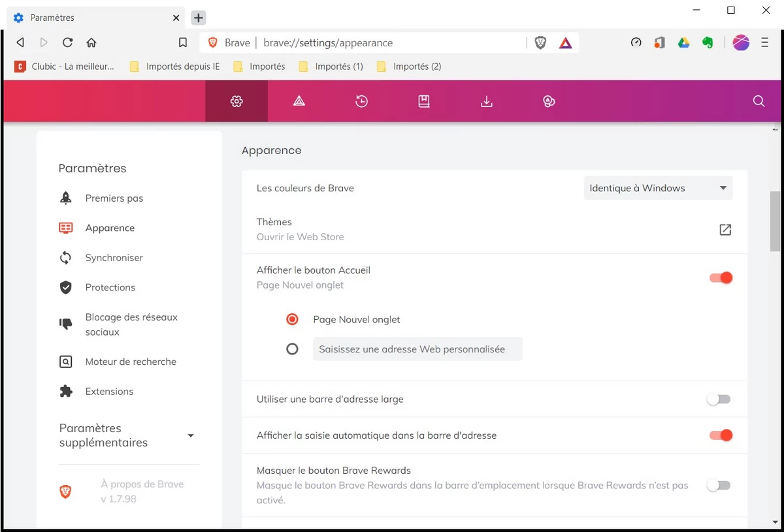The height and width of the screenshot is (532, 784).
Task: Click the browser back arrow
Action: [20, 42]
